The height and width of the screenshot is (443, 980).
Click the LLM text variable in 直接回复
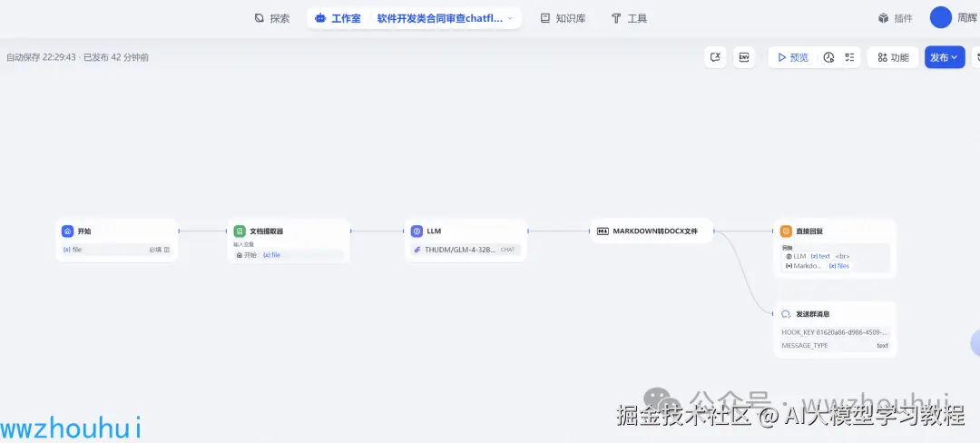tap(808, 256)
